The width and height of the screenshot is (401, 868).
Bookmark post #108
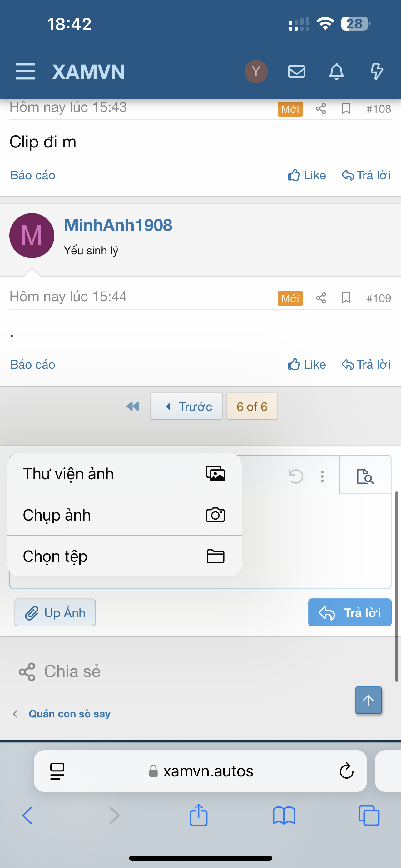coord(346,109)
